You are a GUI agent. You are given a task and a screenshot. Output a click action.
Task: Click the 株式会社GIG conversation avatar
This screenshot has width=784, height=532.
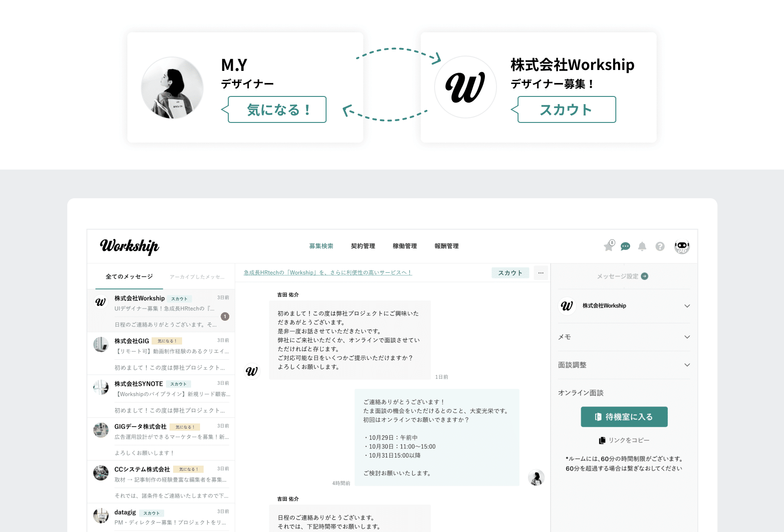tap(101, 344)
